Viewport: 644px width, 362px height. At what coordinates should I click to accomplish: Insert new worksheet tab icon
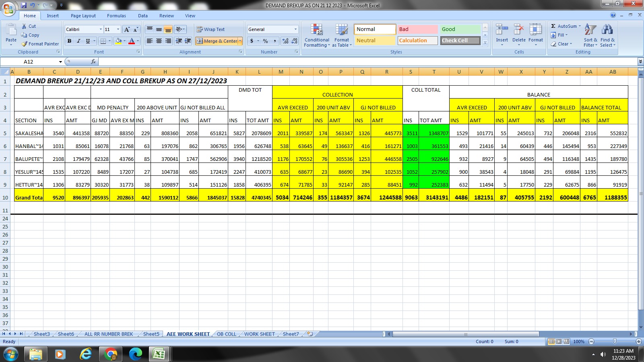(310, 334)
